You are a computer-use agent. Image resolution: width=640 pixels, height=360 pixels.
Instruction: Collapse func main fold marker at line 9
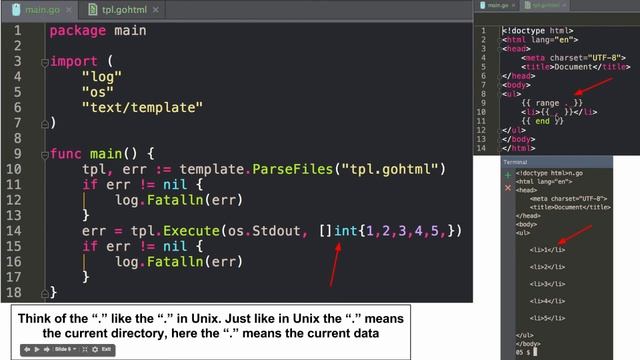pos(45,155)
